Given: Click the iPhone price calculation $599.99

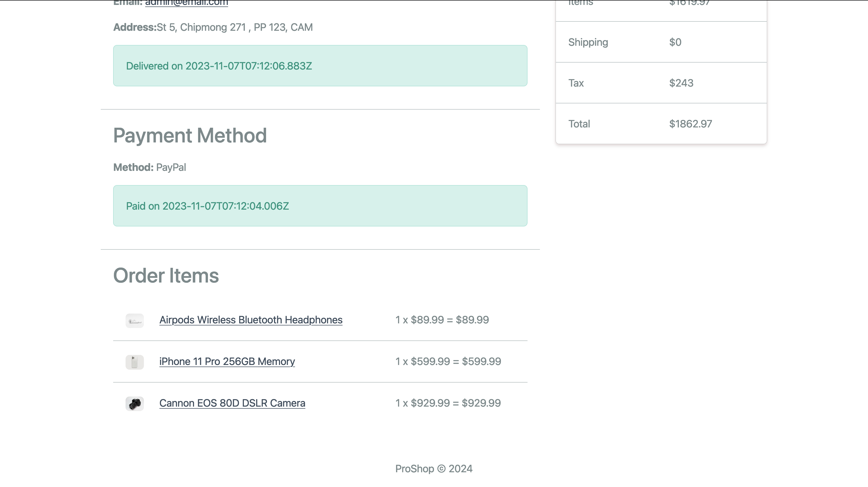Looking at the screenshot, I should (448, 361).
